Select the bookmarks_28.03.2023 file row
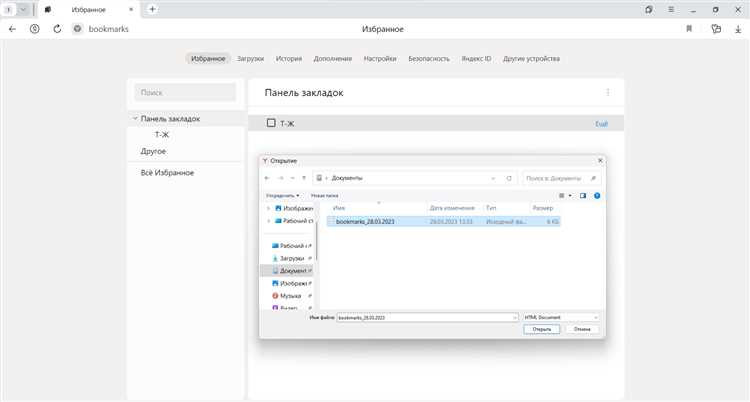750x402 pixels. pos(443,222)
